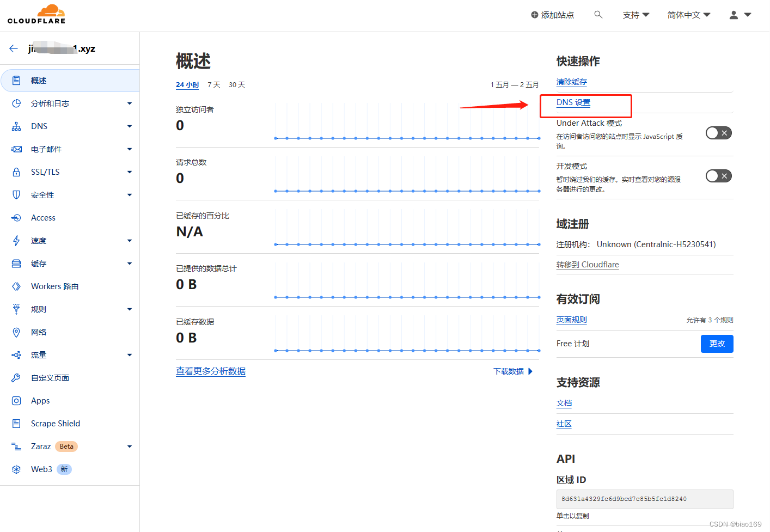Viewport: 770px width, 532px height.
Task: Open 查看更多分析数据 link
Action: coord(211,371)
